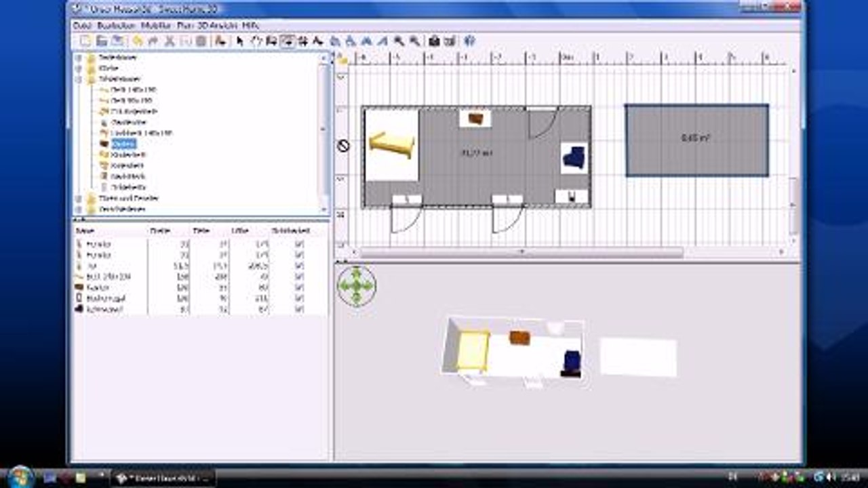868x488 pixels.
Task: Select Nachttisch in the catalog tree
Action: (128, 176)
